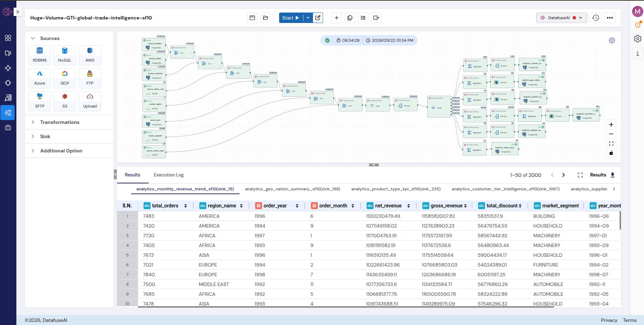Open the Start button dropdown arrow
644x325 pixels.
click(308, 18)
